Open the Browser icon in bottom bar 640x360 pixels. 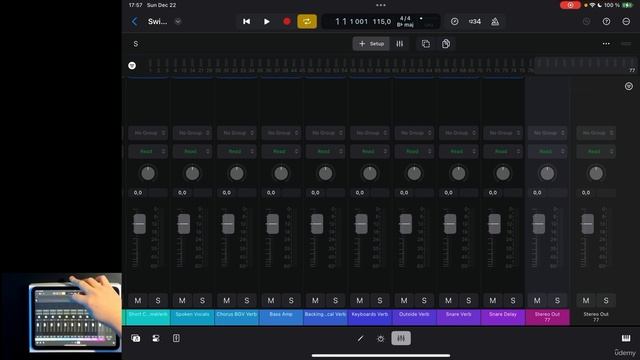point(136,338)
